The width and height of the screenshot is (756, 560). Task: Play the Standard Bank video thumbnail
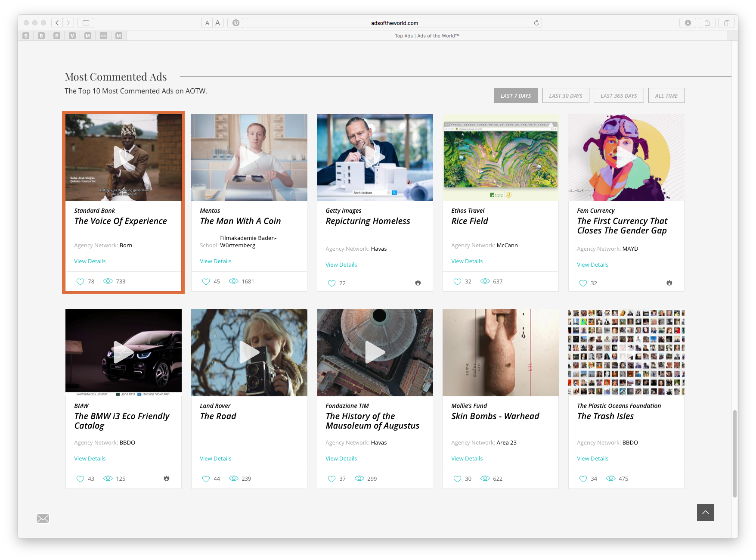pyautogui.click(x=124, y=157)
